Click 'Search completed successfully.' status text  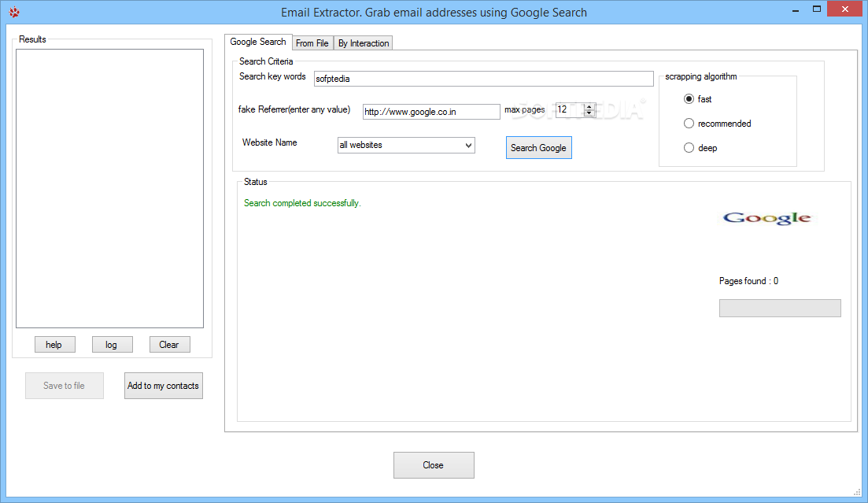click(x=302, y=203)
